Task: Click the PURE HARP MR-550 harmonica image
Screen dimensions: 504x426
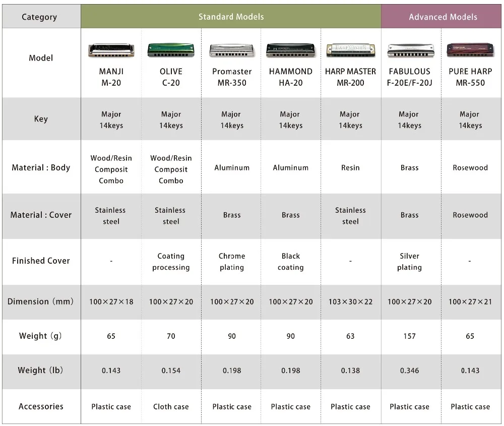Action: point(470,50)
